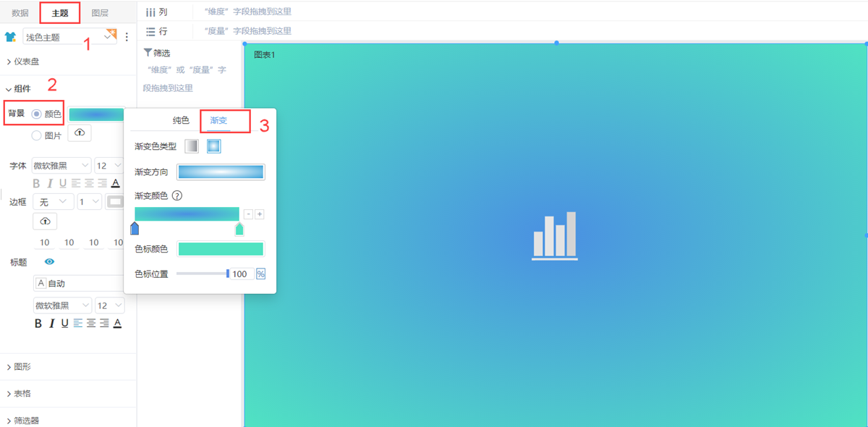Align left in component font row

pos(76,183)
